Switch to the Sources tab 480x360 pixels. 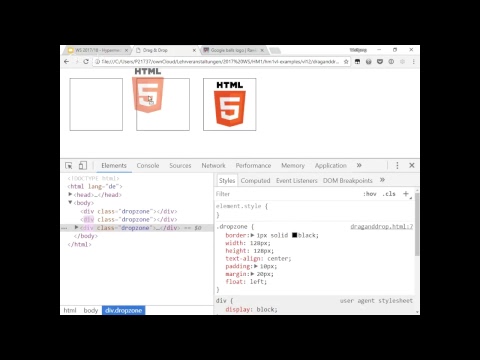pos(180,166)
